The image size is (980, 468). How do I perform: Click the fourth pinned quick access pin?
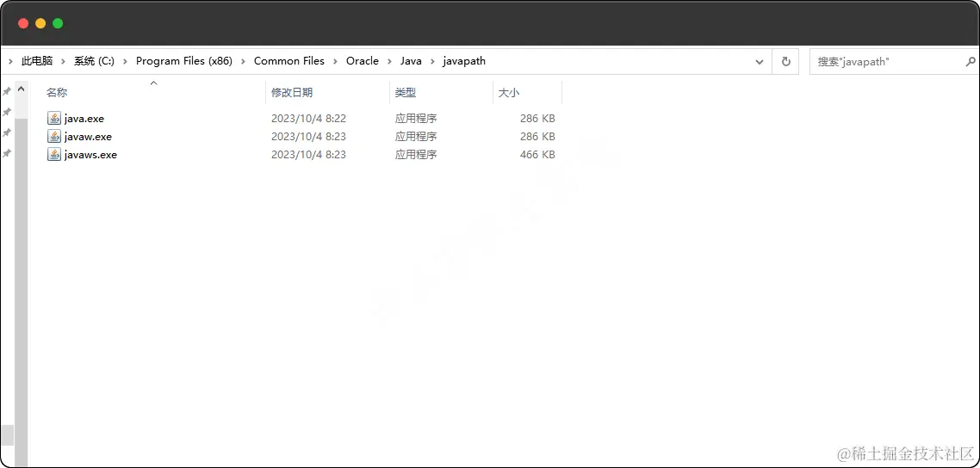pyautogui.click(x=7, y=153)
